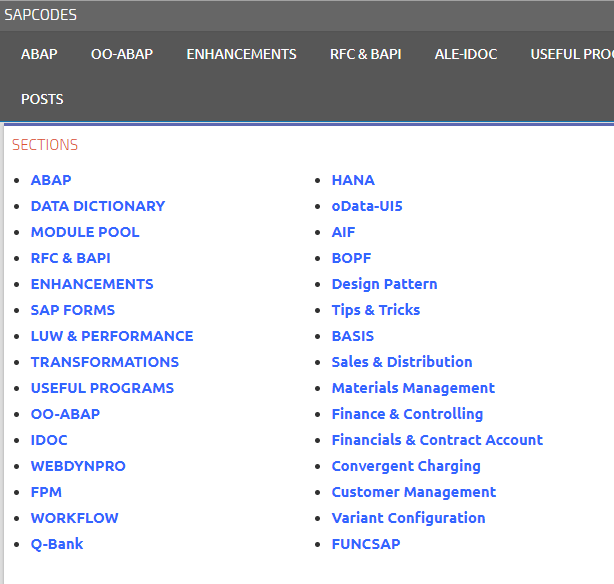The height and width of the screenshot is (584, 614).
Task: Open the Q-Bank link
Action: (x=57, y=544)
